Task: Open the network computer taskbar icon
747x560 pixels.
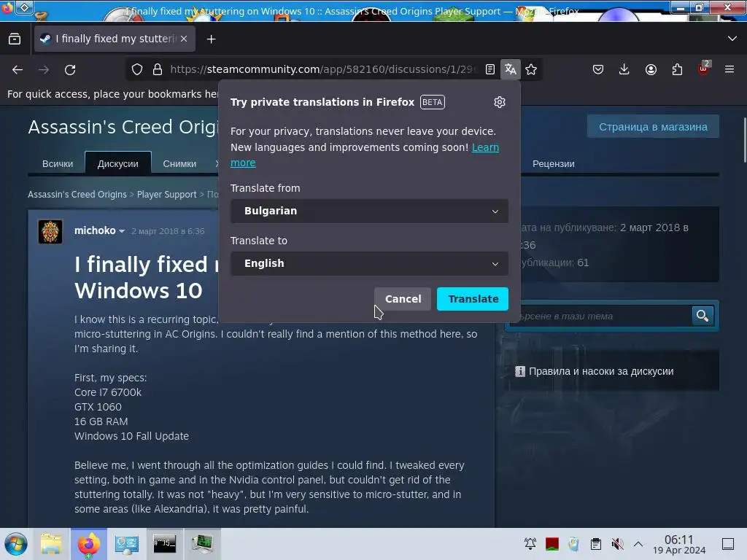Action: click(126, 544)
